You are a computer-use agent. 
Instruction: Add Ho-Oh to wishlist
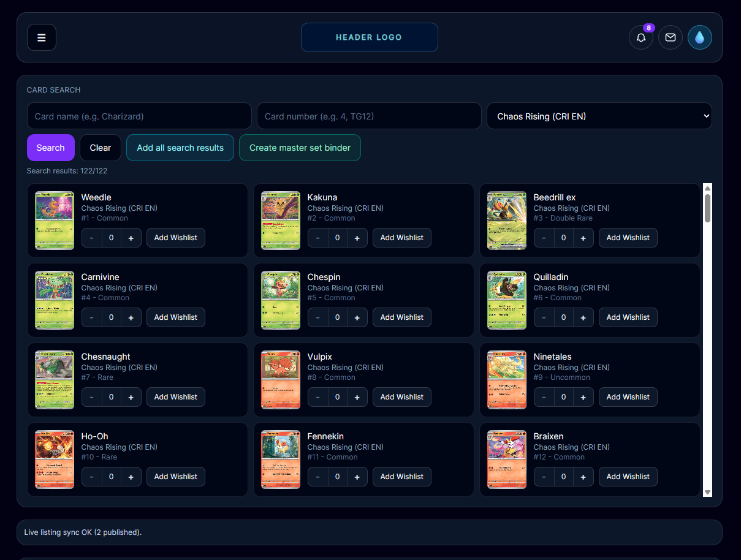(176, 477)
